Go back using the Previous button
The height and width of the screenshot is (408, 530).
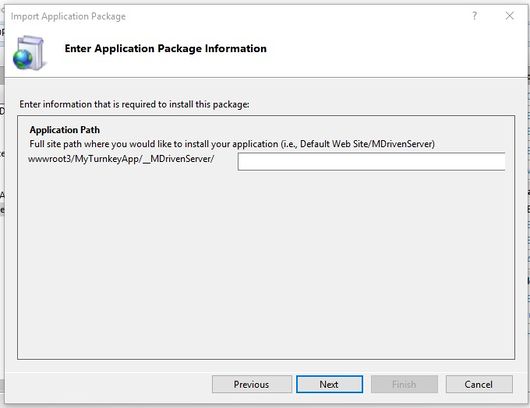click(x=251, y=384)
